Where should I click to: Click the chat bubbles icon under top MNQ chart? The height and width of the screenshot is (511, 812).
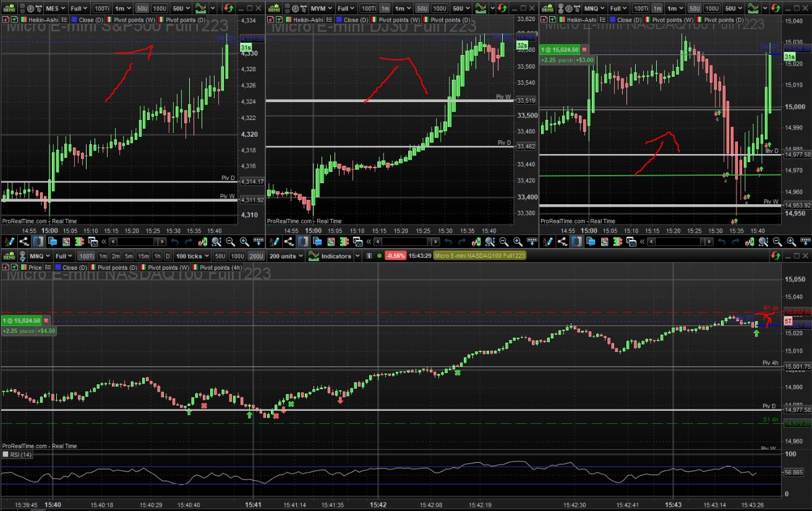click(591, 242)
